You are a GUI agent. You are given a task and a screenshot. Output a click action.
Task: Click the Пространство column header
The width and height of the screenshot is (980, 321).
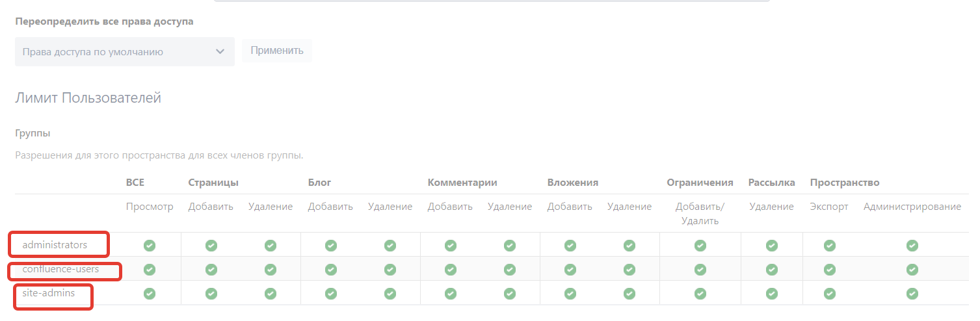point(845,183)
